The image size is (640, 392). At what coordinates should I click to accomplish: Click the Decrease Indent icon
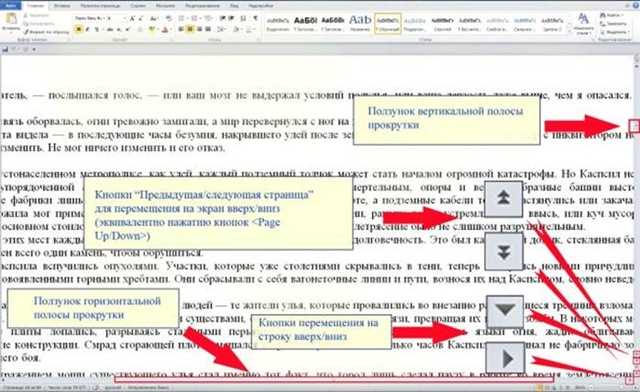222,19
